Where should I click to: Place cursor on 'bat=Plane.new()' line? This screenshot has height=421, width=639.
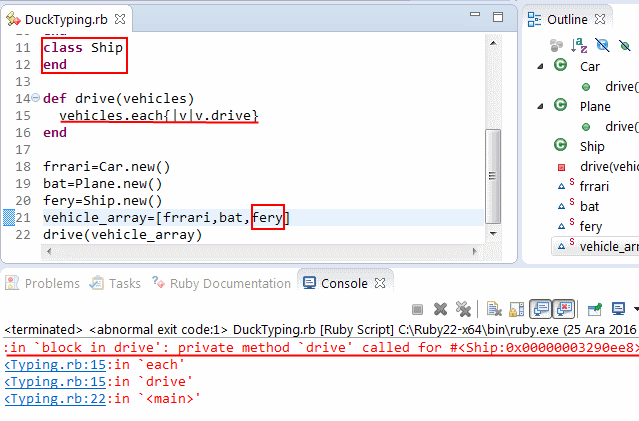coord(103,184)
